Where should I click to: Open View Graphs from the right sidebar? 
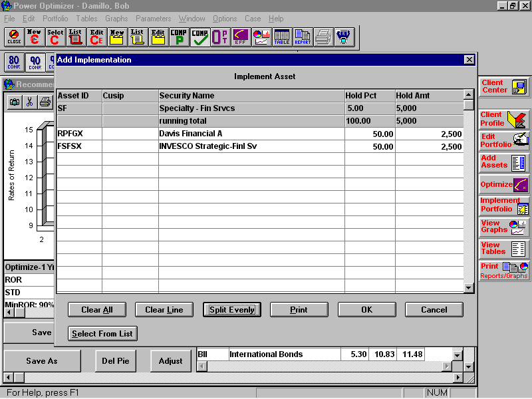tap(504, 227)
